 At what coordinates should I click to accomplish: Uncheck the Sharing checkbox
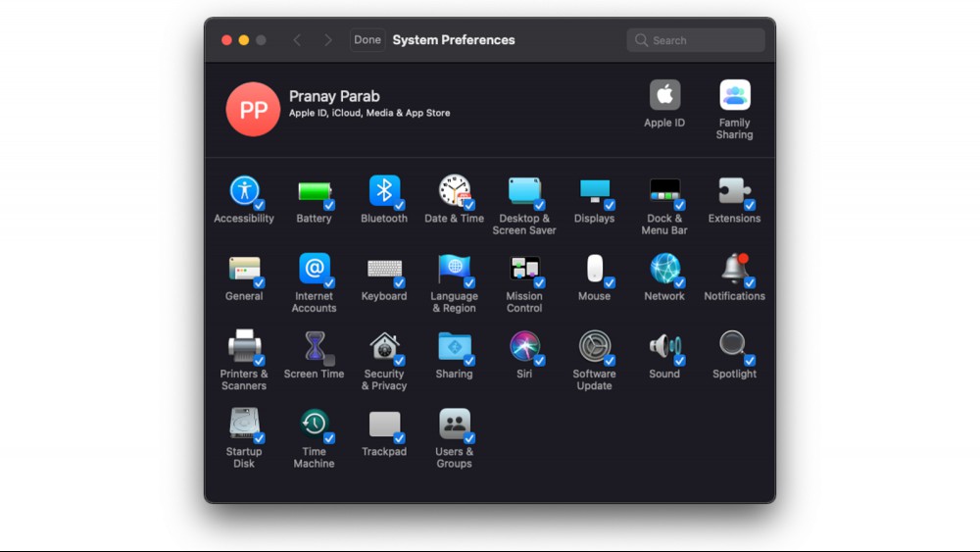469,360
